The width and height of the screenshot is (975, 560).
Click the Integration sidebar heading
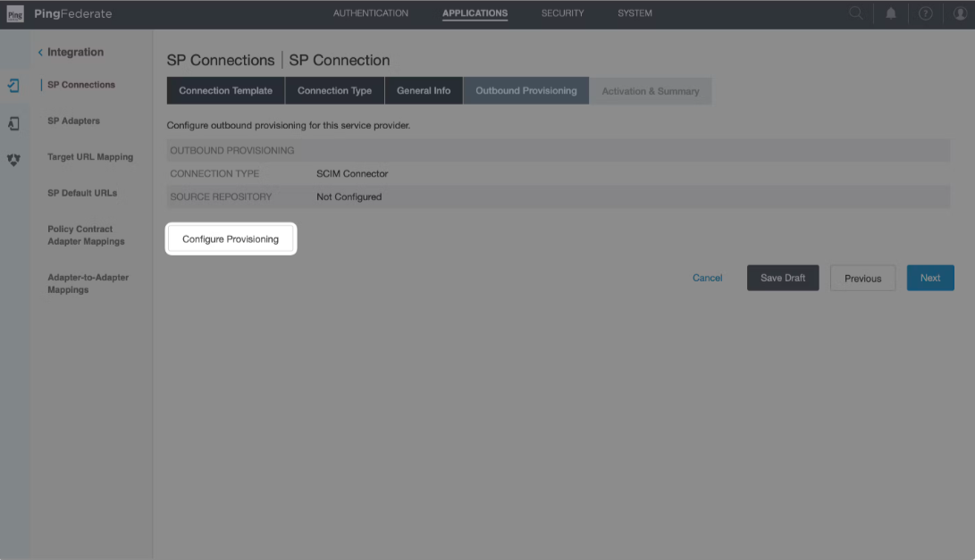pos(75,52)
